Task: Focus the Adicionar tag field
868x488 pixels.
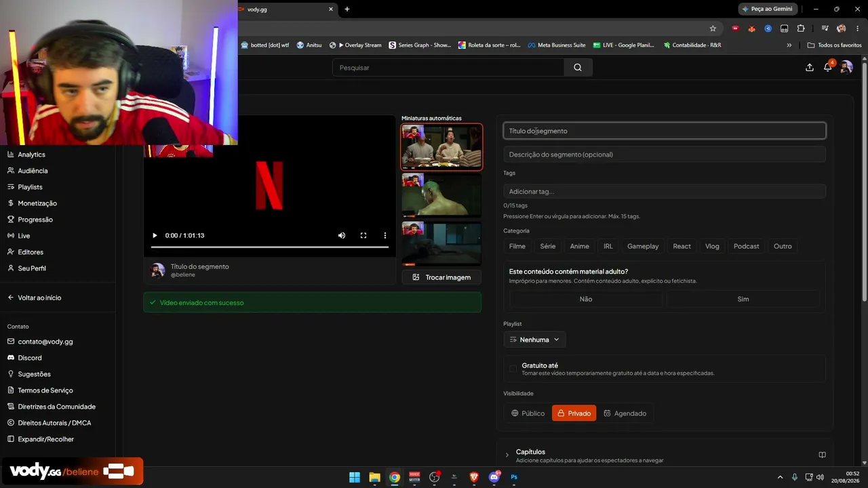Action: (x=665, y=191)
